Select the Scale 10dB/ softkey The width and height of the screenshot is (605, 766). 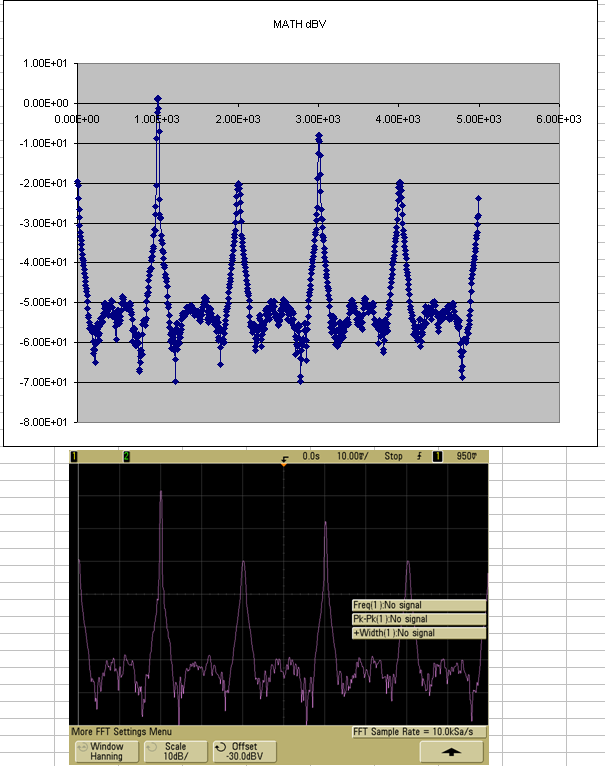tap(175, 751)
